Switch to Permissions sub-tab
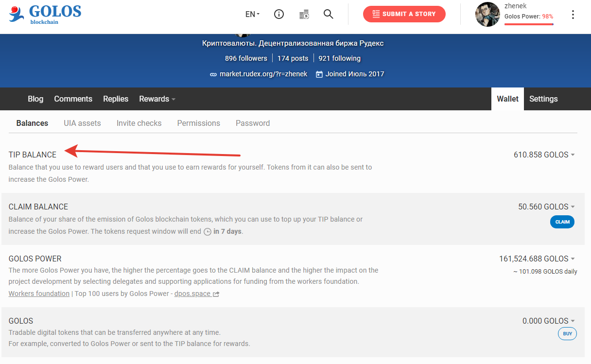This screenshot has width=591, height=364. click(199, 123)
